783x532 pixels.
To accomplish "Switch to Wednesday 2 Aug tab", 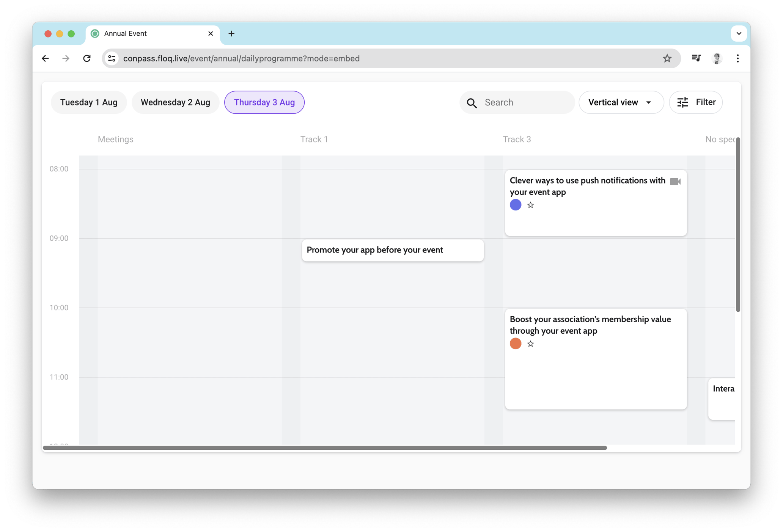I will tap(175, 102).
